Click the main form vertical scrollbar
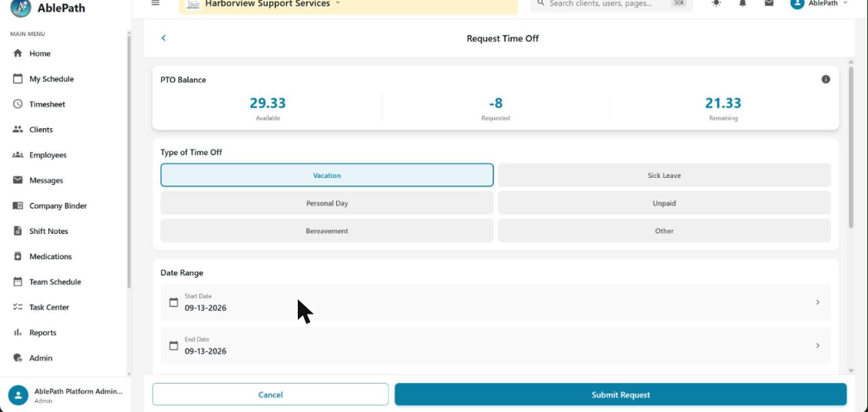 (x=851, y=147)
